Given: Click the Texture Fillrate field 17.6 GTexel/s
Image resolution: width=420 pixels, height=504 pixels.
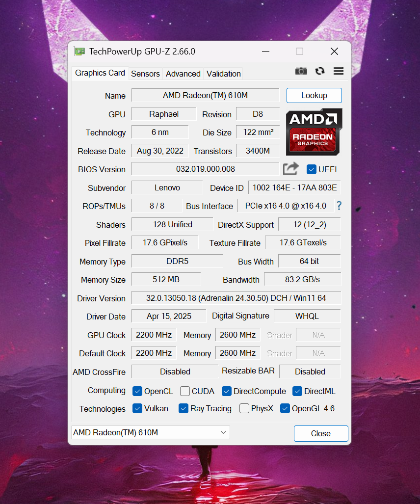Looking at the screenshot, I should [303, 243].
